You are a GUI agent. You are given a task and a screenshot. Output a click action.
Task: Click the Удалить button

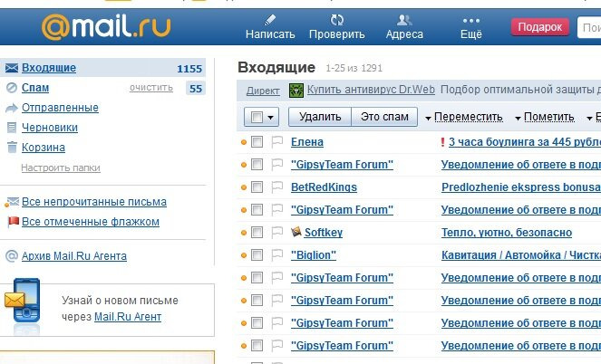(x=320, y=117)
